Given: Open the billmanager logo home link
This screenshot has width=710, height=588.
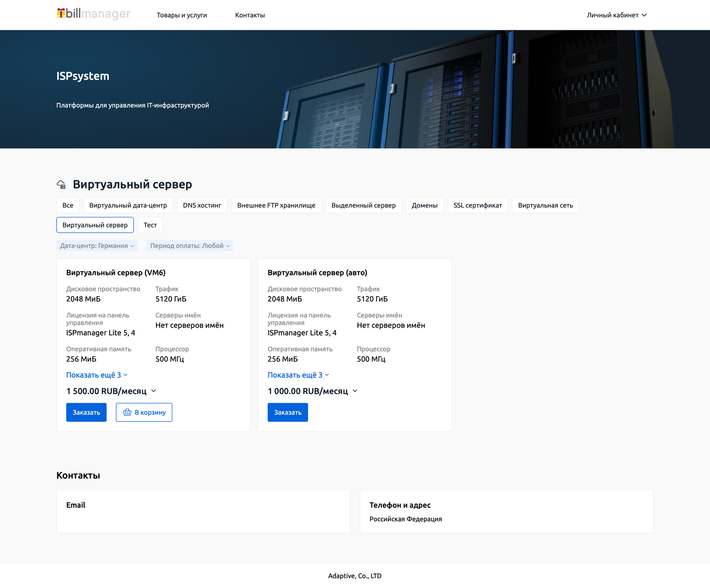Looking at the screenshot, I should coord(94,14).
